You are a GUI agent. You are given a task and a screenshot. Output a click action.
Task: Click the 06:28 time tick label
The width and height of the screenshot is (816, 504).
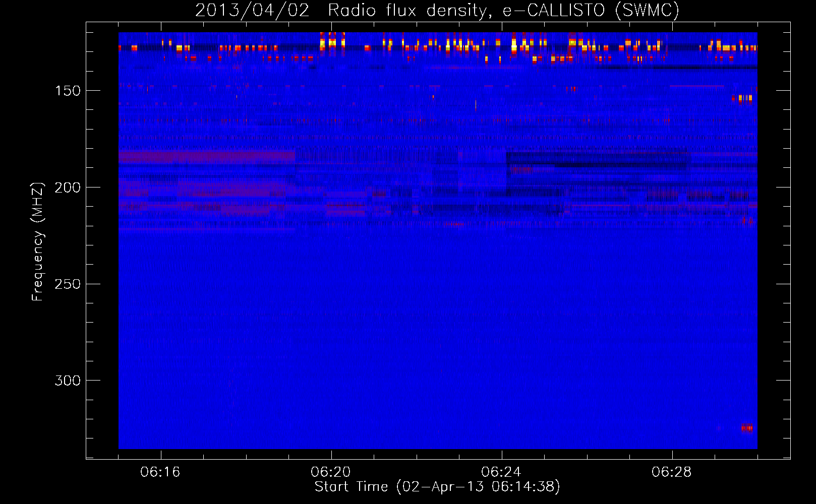click(672, 472)
